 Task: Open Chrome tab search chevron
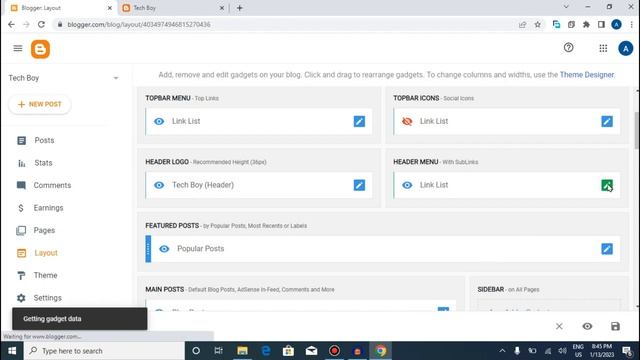coord(566,7)
